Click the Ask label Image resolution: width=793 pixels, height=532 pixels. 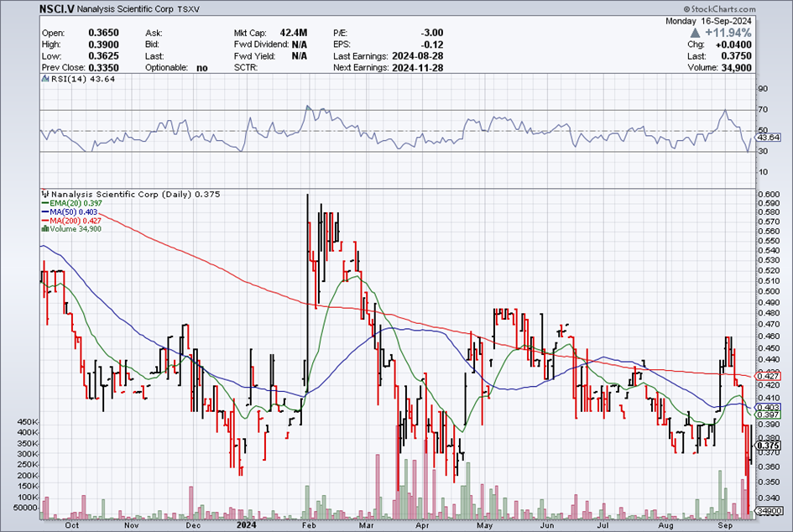point(154,33)
